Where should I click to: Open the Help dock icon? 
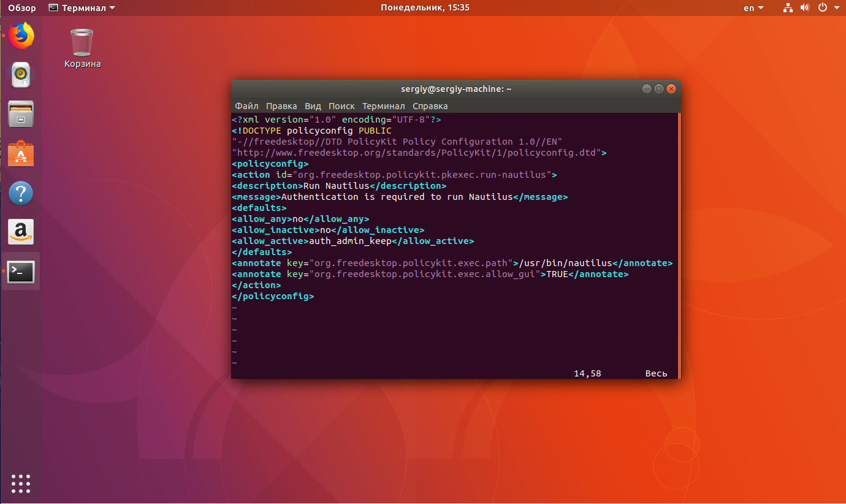point(21,193)
